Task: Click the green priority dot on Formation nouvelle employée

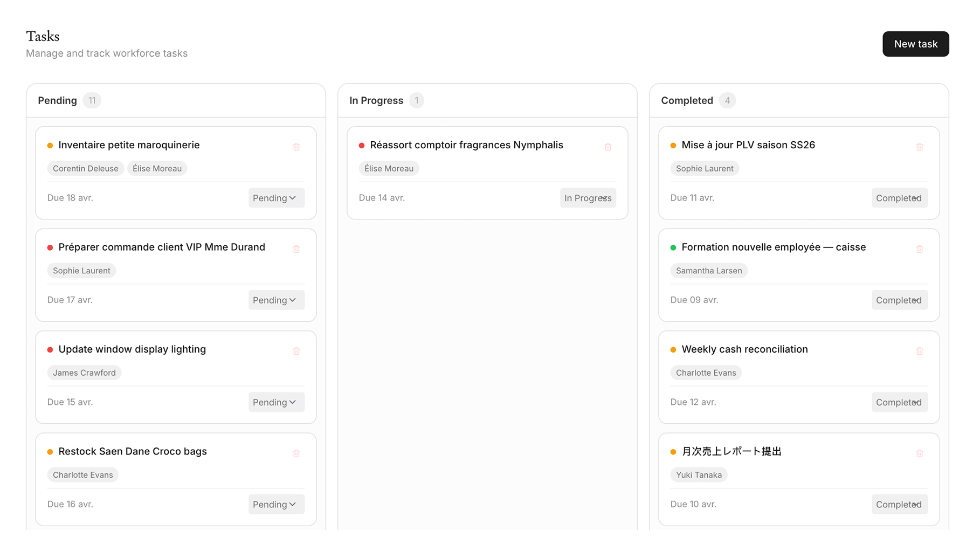Action: (673, 247)
